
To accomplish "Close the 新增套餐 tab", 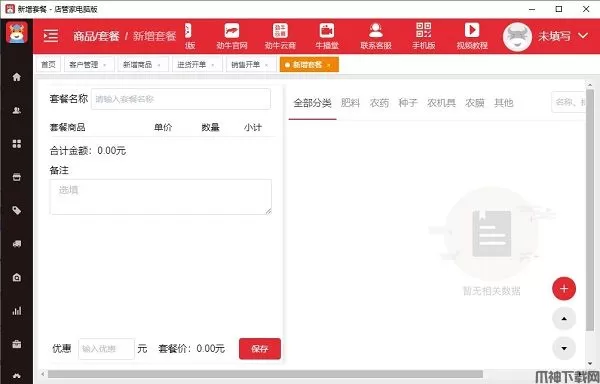I will [x=329, y=65].
